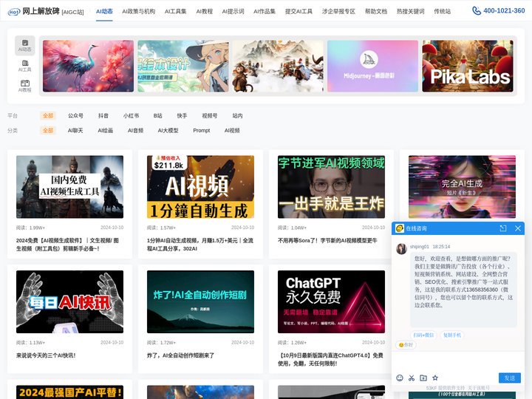Click the site logo icon in header
The image size is (532, 399).
(x=14, y=12)
